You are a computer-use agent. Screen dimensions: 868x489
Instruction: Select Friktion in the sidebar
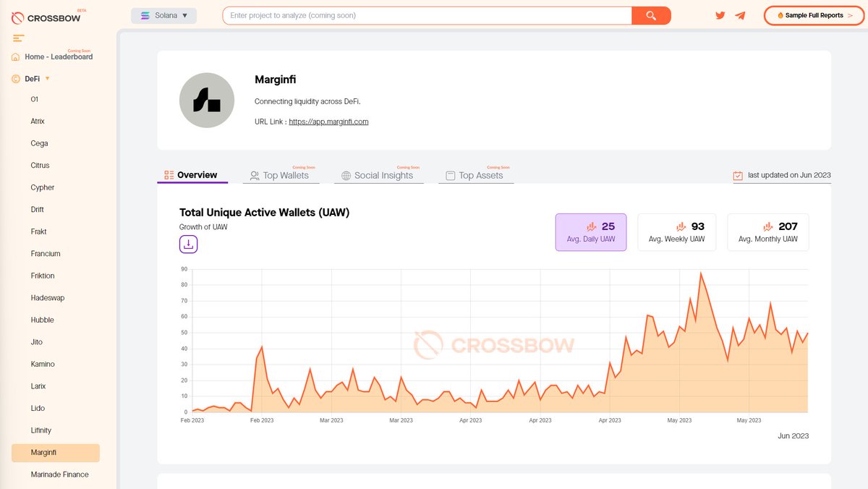click(43, 276)
